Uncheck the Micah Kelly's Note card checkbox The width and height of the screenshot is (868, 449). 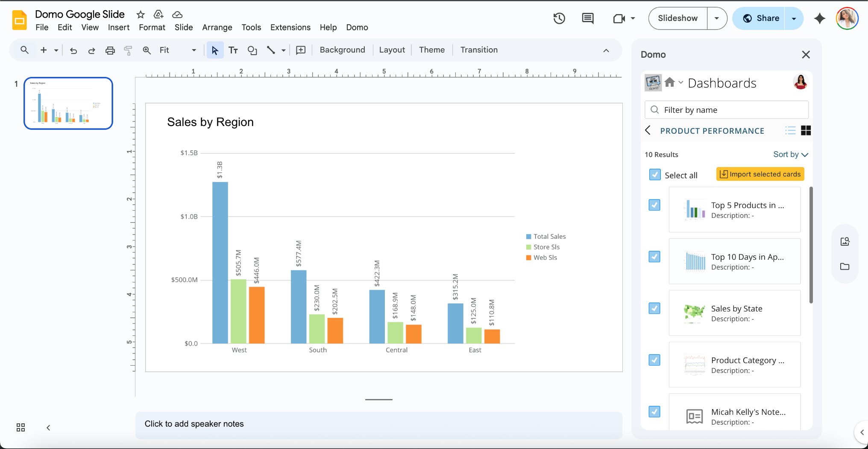point(654,412)
